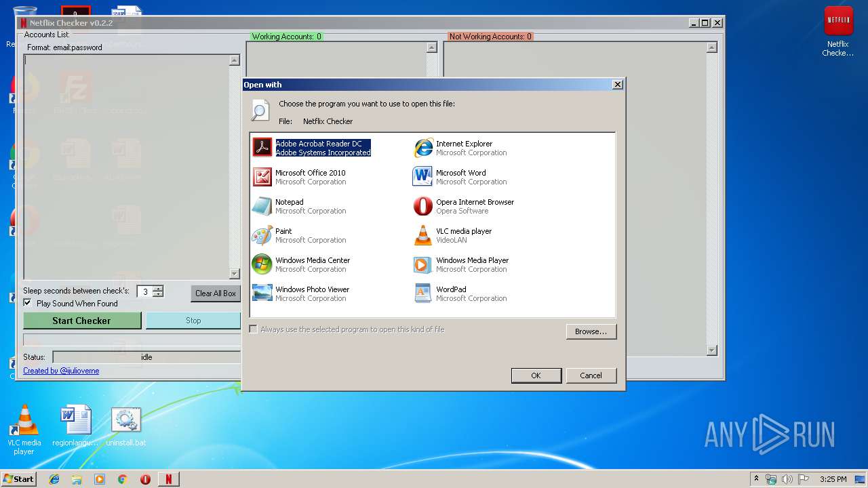Close the Open with dialog
This screenshot has width=868, height=488.
click(x=617, y=85)
